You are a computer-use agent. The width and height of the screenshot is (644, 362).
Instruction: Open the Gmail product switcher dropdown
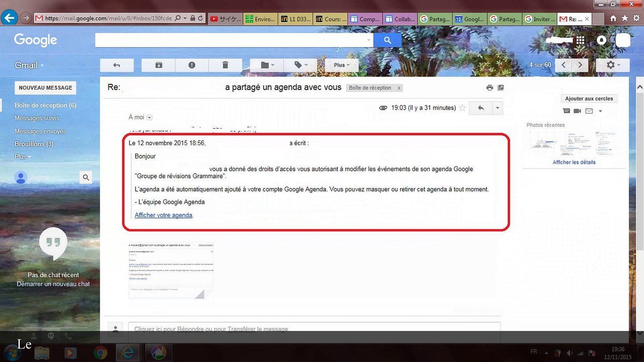click(x=29, y=65)
